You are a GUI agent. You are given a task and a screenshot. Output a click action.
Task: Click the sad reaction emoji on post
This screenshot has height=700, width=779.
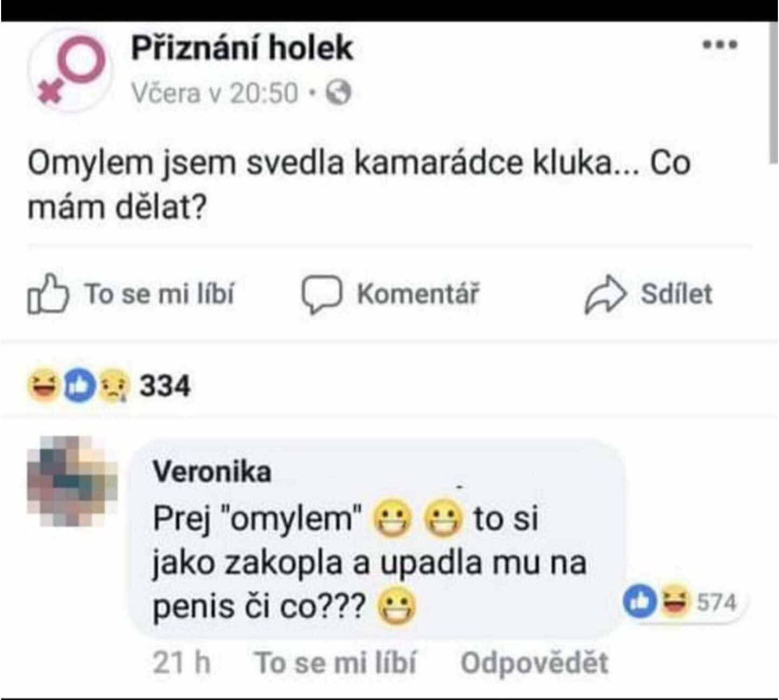click(114, 386)
